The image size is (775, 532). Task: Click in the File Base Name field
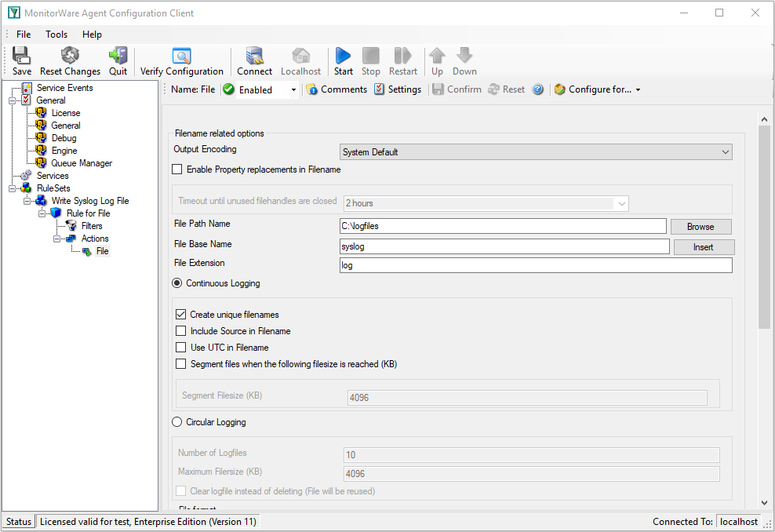[504, 246]
